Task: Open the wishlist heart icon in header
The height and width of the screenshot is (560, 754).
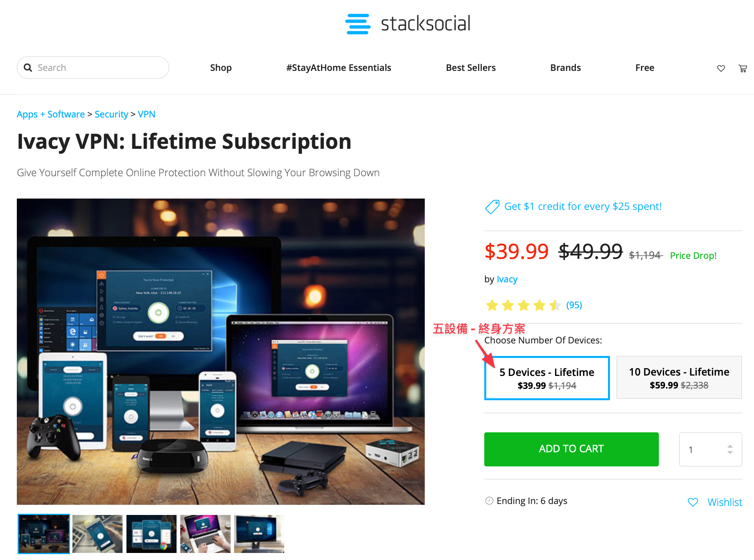Action: pos(721,69)
